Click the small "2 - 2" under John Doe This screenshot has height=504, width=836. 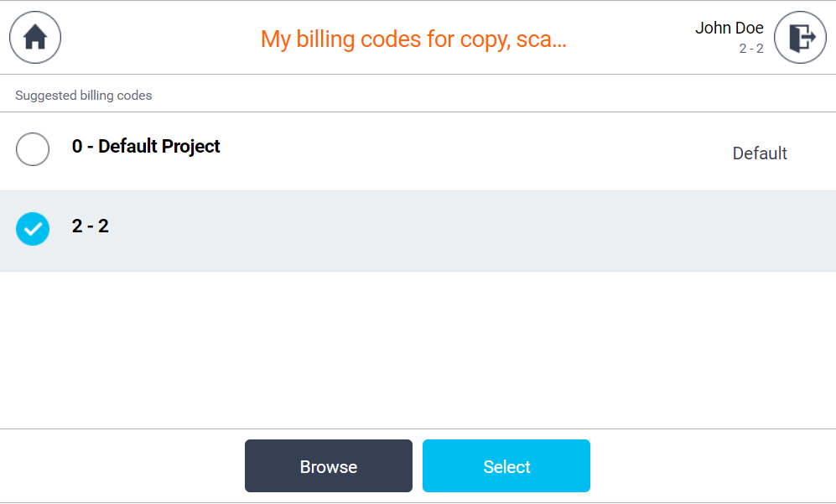tap(750, 49)
